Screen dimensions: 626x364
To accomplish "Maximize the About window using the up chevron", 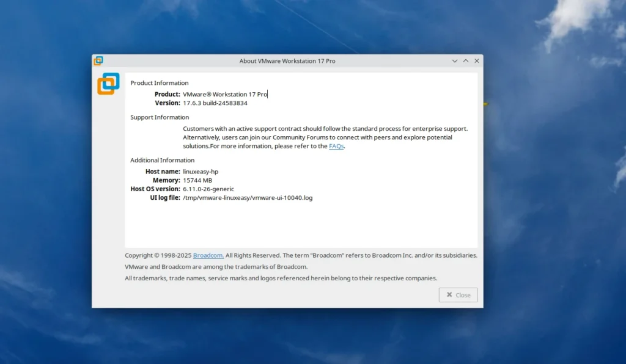I will 466,61.
